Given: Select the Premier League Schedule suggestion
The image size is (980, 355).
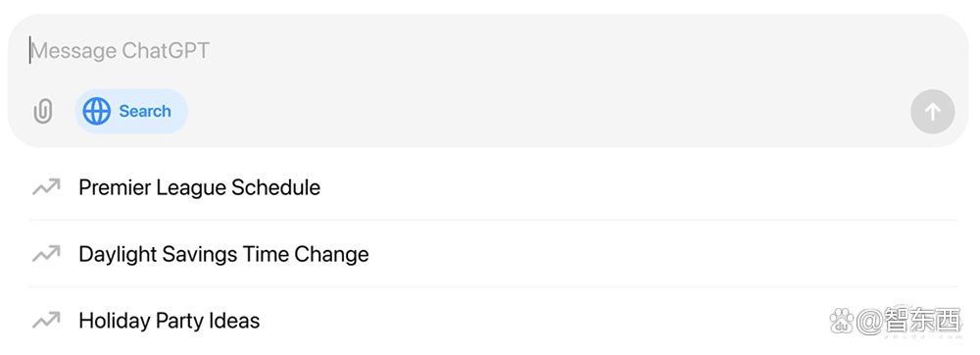Looking at the screenshot, I should point(493,187).
